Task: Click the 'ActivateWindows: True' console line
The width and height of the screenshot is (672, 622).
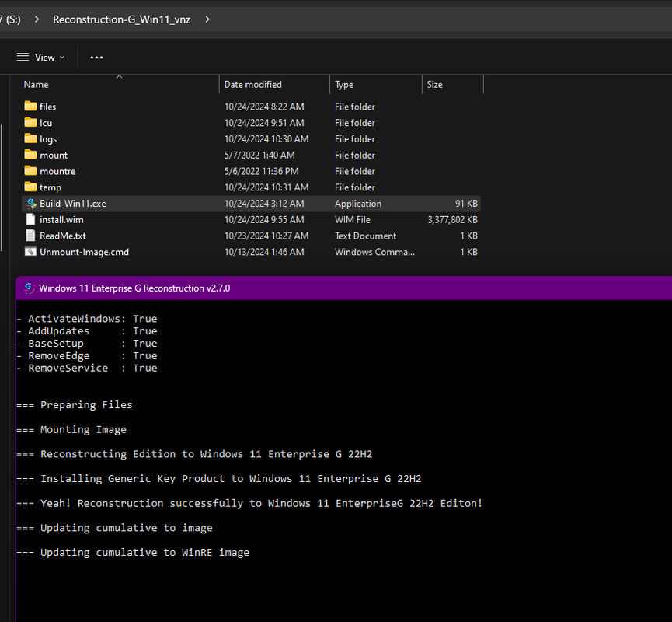Action: (x=87, y=319)
